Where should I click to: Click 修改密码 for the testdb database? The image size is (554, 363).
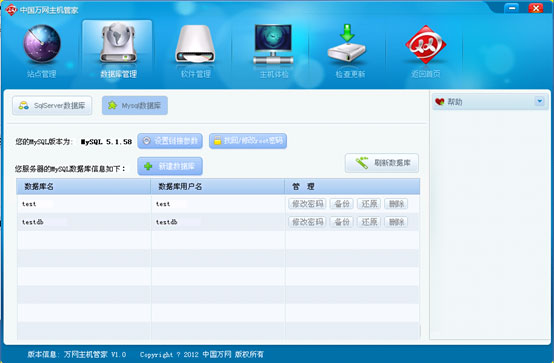point(307,222)
